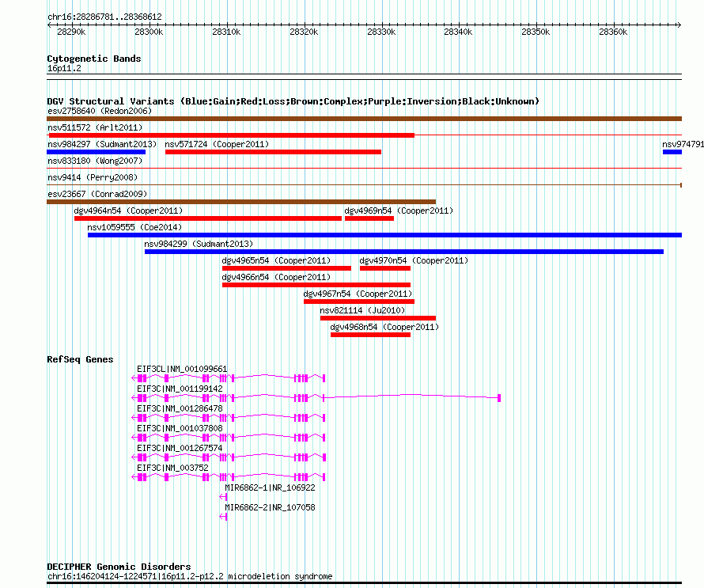Click the EIF3C NM_001286478 gene model

[229, 418]
